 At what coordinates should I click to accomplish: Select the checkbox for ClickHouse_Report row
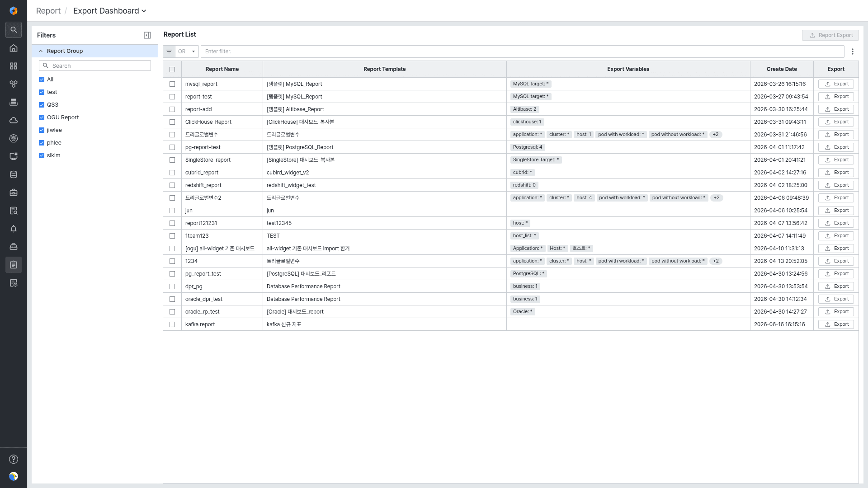click(x=172, y=122)
